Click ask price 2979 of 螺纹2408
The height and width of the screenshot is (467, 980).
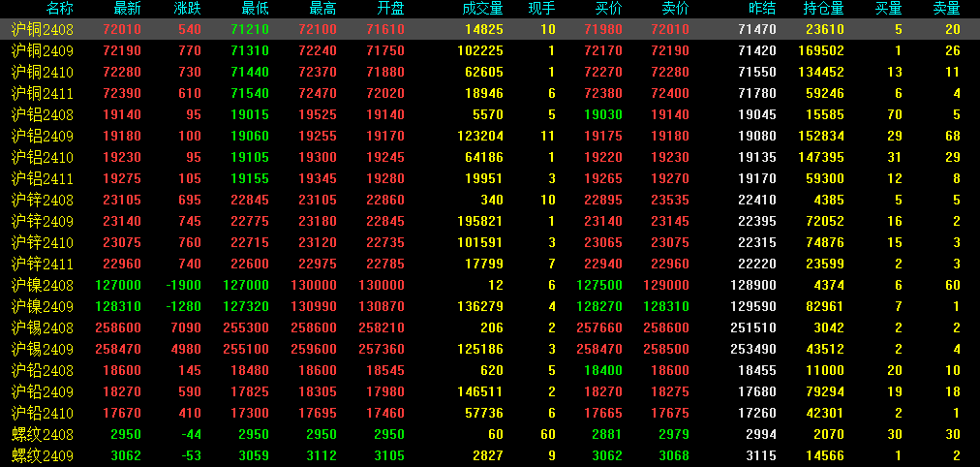point(673,434)
